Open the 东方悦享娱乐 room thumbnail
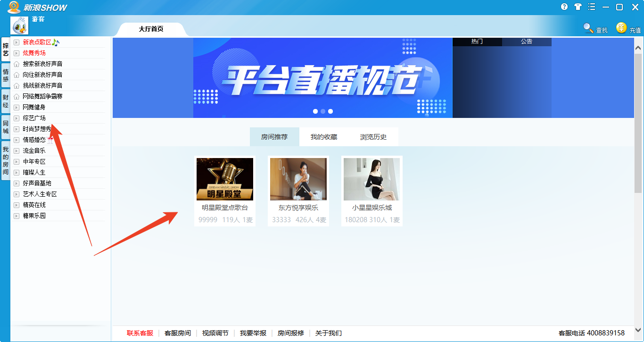This screenshot has height=342, width=644. point(298,178)
